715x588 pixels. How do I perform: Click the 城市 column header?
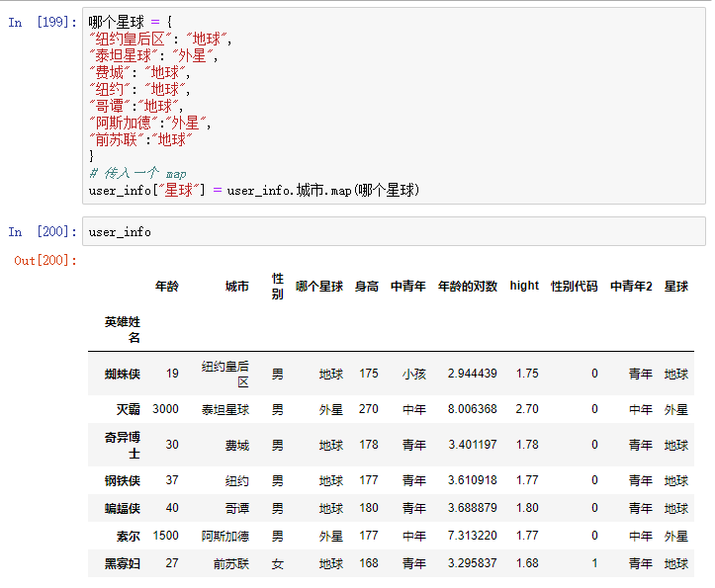pyautogui.click(x=236, y=287)
